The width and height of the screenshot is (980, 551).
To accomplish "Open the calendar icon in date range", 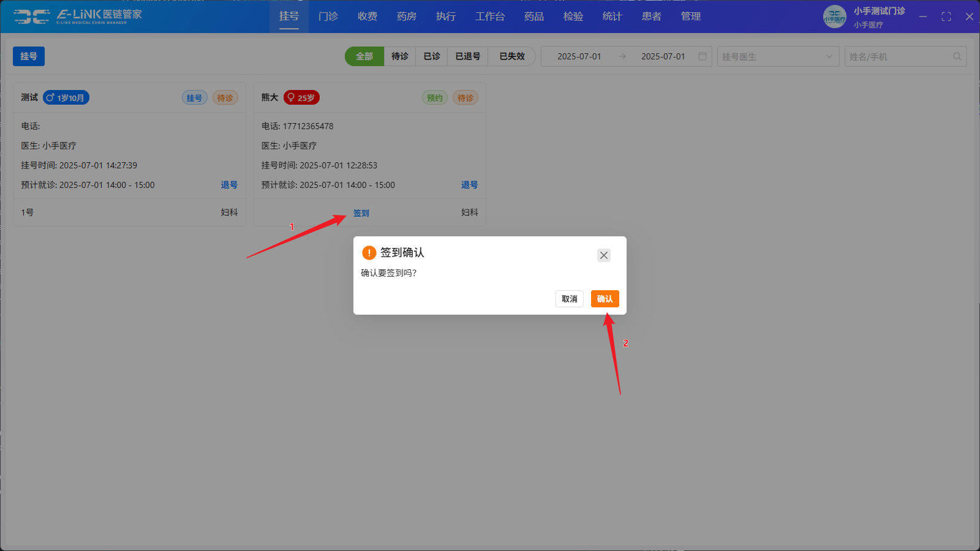I will point(703,56).
